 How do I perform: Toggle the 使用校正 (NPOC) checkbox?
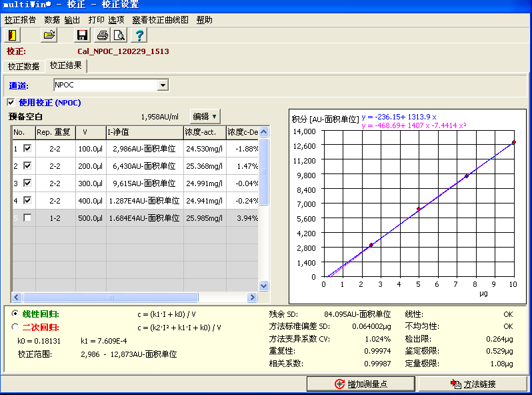[x=10, y=103]
